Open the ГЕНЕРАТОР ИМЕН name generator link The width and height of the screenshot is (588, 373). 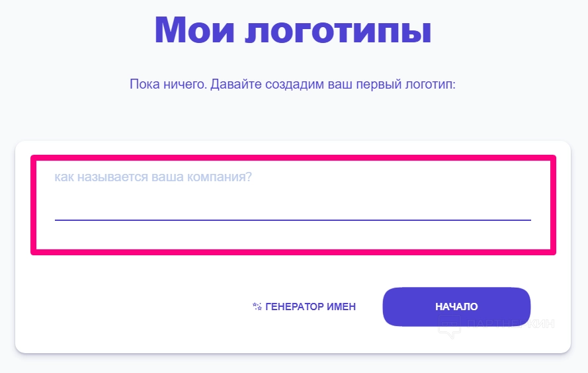click(304, 307)
